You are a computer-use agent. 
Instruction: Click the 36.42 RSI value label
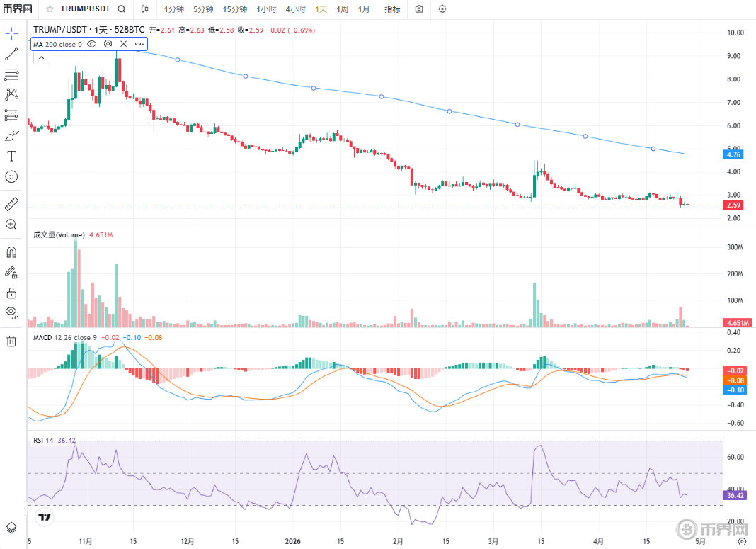click(x=734, y=495)
